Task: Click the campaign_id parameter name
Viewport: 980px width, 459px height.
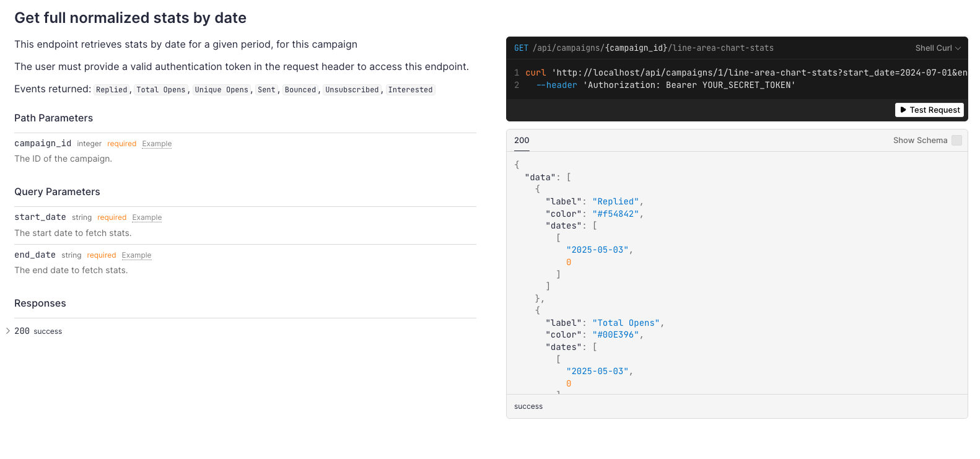Action: pyautogui.click(x=43, y=143)
